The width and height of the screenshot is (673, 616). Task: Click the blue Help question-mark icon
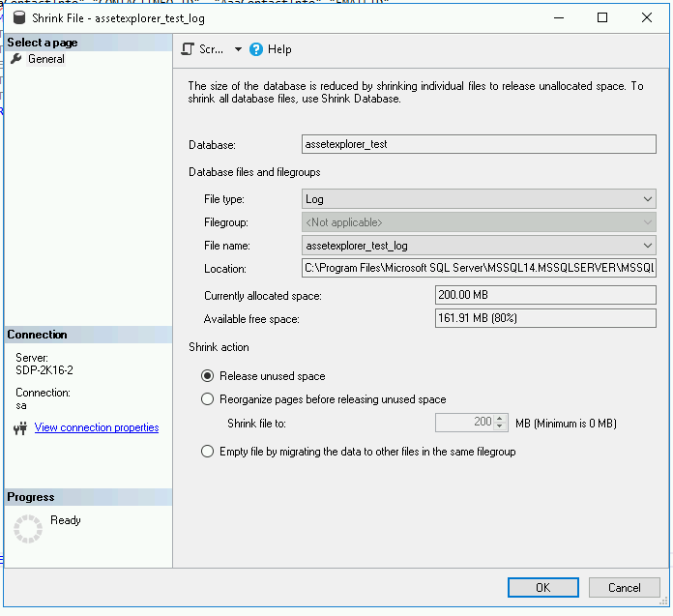[x=256, y=49]
